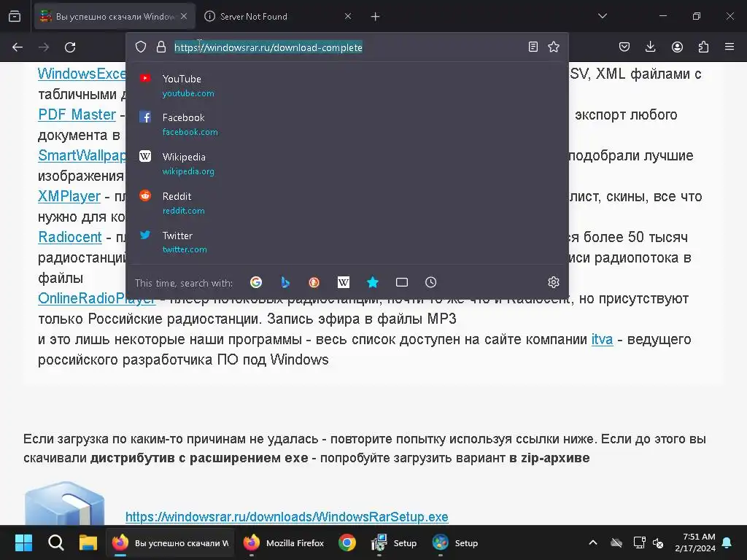The height and width of the screenshot is (560, 747).
Task: Open the Extensions puzzle icon
Action: tap(703, 47)
